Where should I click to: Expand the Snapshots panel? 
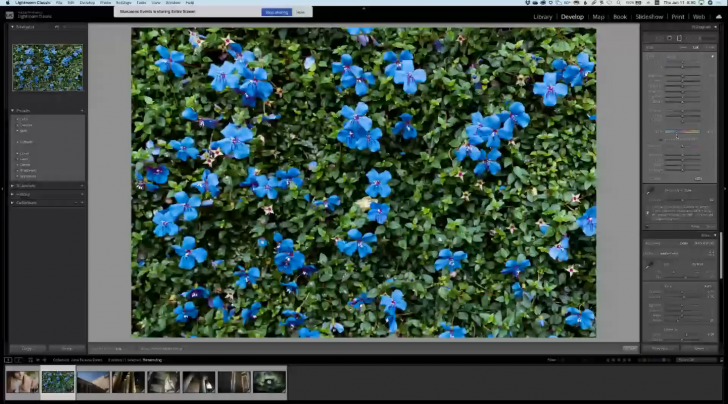tap(12, 186)
